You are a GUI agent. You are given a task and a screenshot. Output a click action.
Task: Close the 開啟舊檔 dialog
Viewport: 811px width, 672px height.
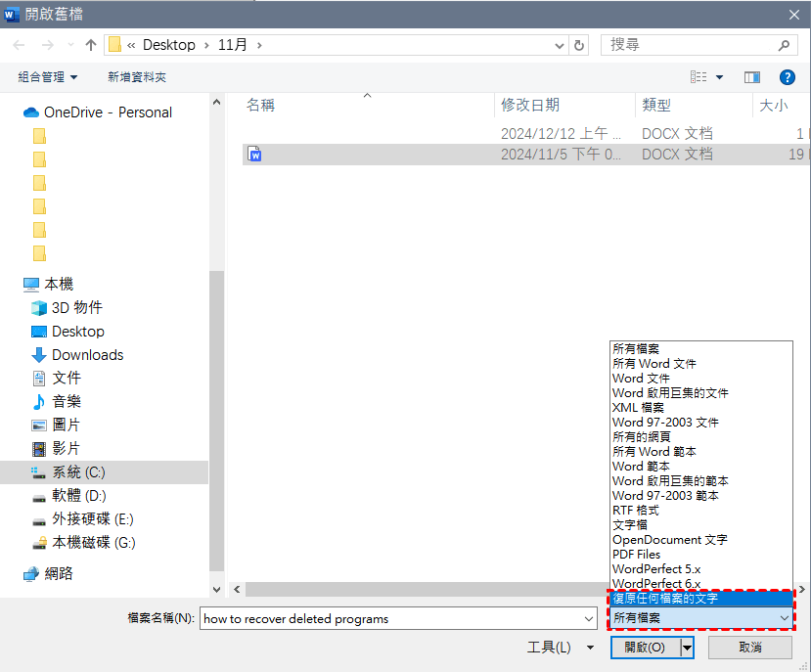point(794,15)
